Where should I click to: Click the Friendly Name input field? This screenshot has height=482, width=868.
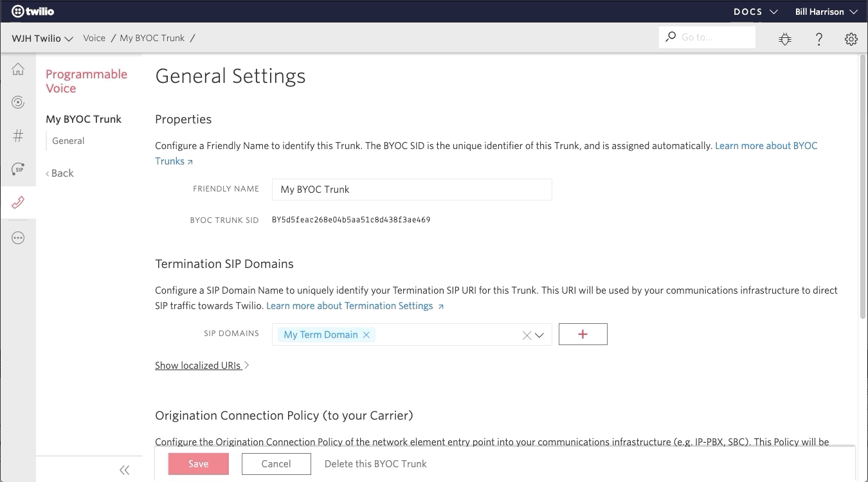pos(412,190)
